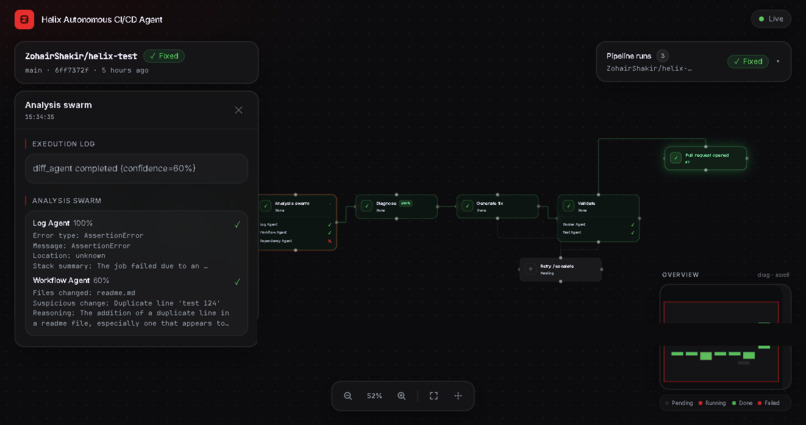Click the Workflow Agent 60% panel heading
The width and height of the screenshot is (806, 425).
(71, 281)
